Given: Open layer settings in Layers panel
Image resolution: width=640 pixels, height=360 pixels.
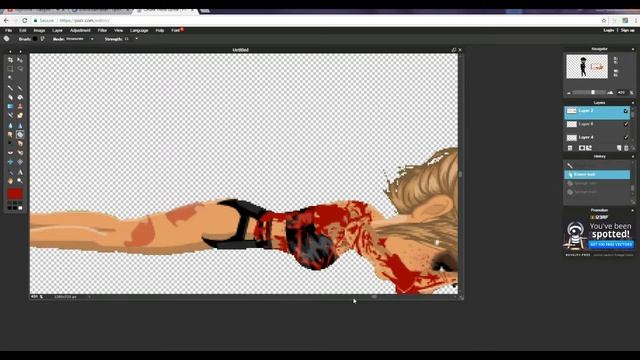Looking at the screenshot, I should point(570,148).
